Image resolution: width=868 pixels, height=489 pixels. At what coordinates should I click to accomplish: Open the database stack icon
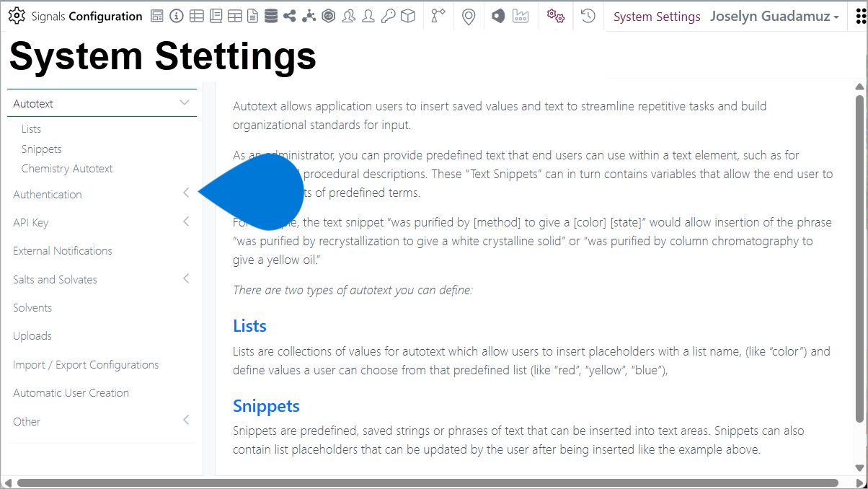pyautogui.click(x=271, y=17)
